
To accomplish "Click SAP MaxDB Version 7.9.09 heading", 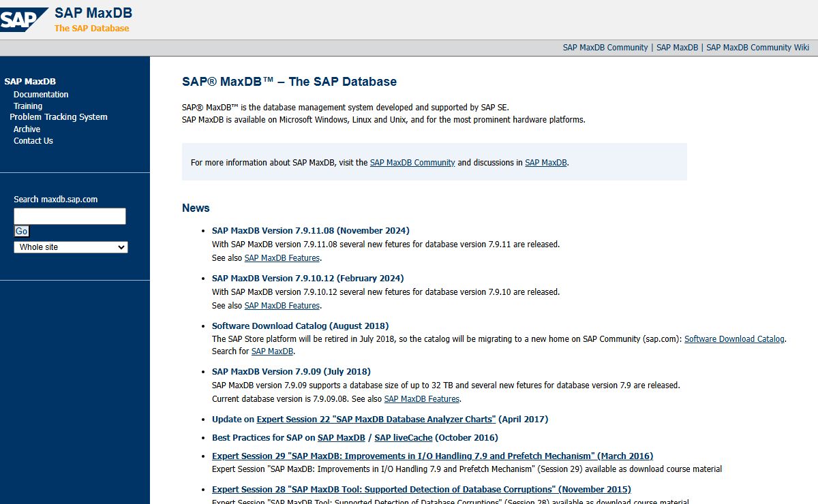I will click(292, 372).
